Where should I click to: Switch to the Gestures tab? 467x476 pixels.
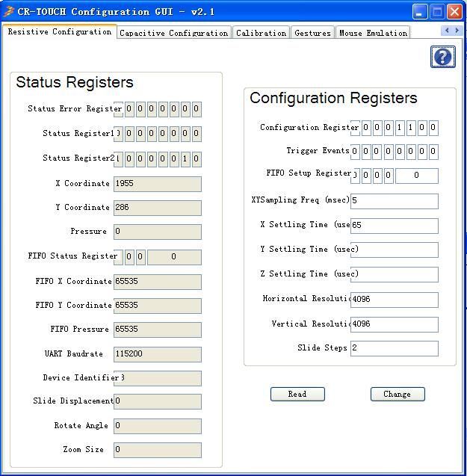(312, 33)
